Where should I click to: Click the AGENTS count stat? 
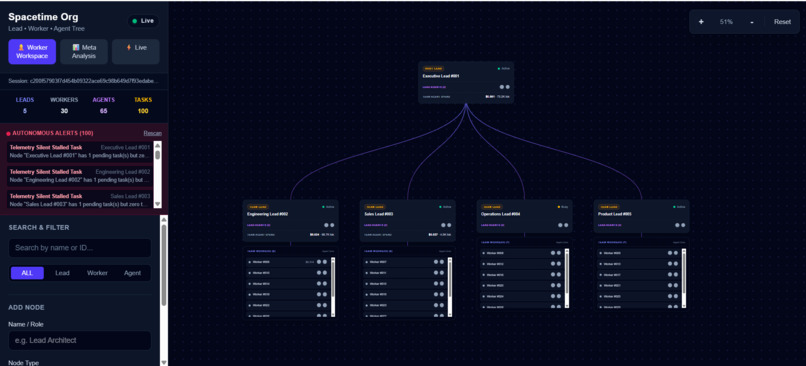(103, 105)
